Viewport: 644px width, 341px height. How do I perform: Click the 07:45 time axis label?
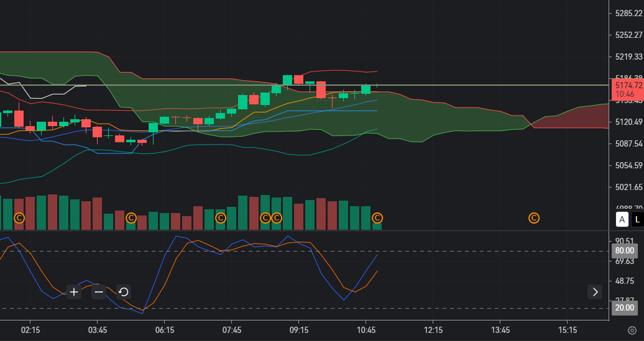(x=231, y=330)
